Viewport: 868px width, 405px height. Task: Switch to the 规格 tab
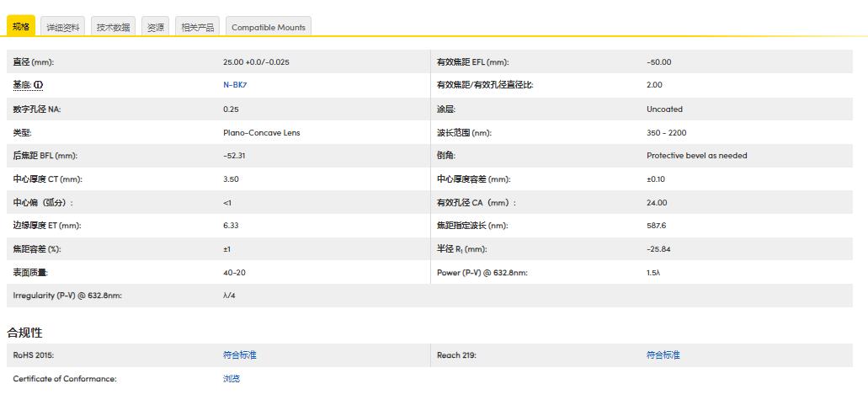coord(21,27)
